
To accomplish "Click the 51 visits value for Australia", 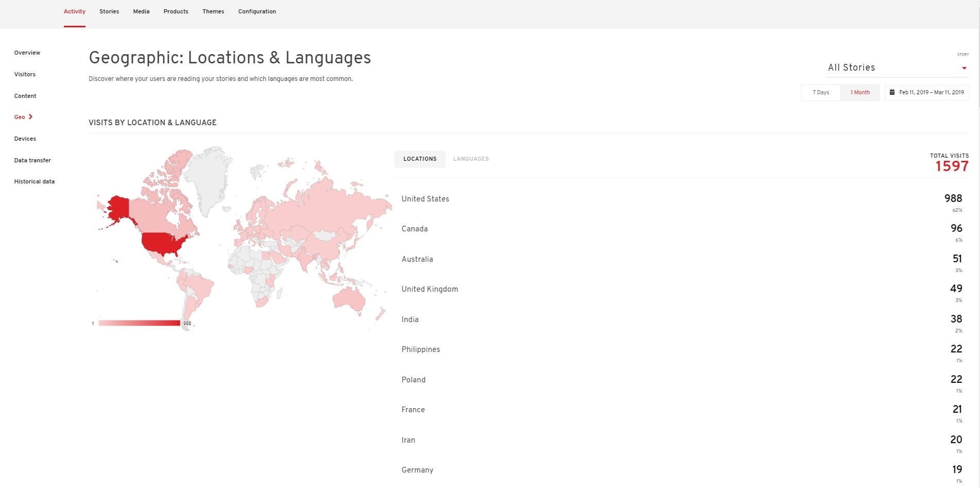I will pyautogui.click(x=957, y=259).
